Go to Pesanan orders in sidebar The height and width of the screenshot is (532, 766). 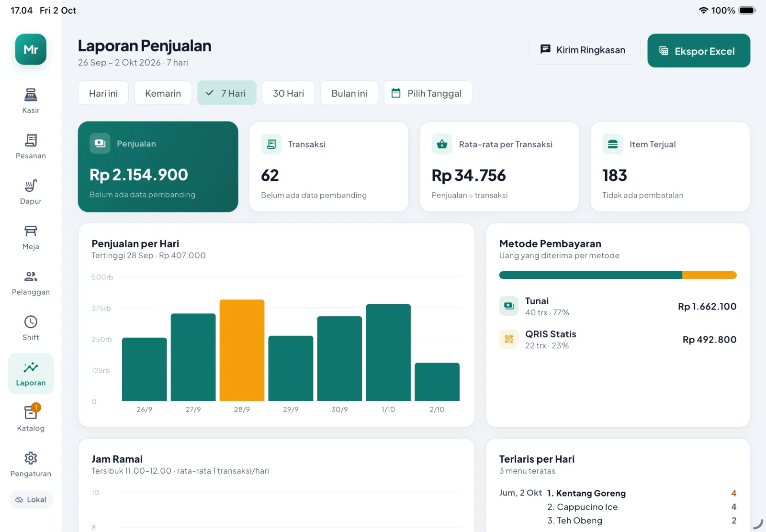(x=31, y=146)
